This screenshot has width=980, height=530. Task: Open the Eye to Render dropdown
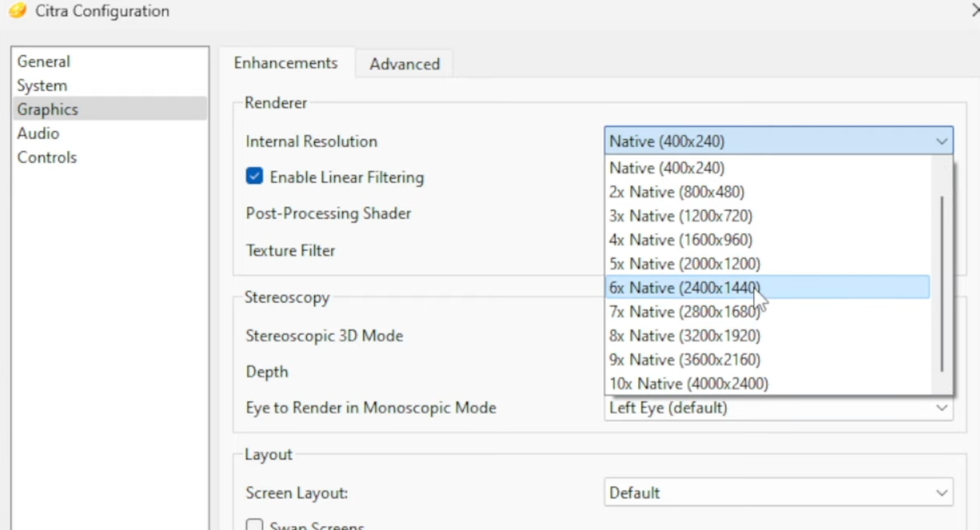click(778, 408)
